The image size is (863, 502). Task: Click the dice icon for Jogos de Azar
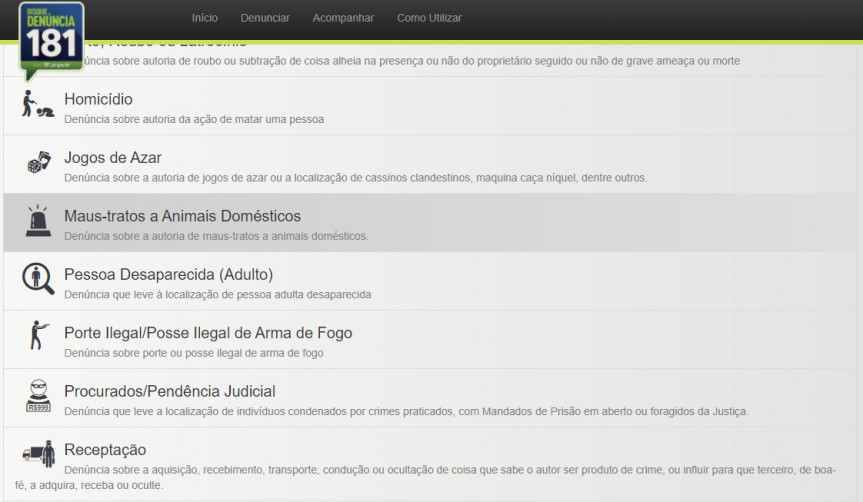coord(38,163)
